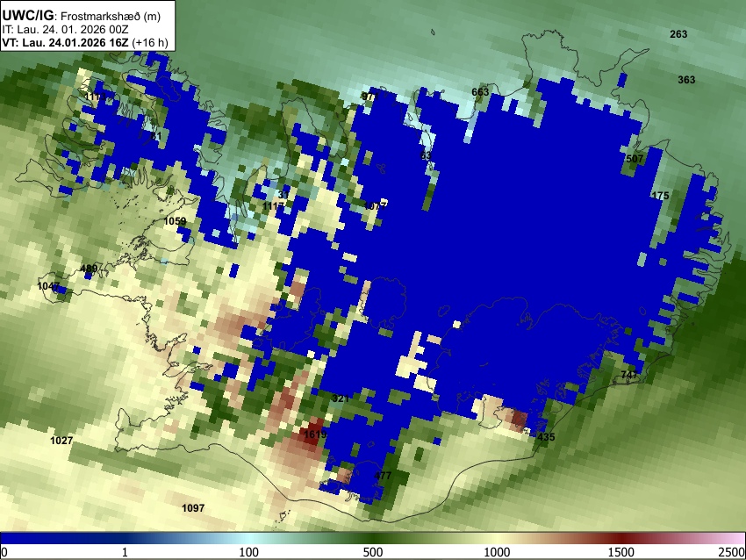The height and width of the screenshot is (560, 746).
Task: Click the colorbar tick label 1000
Action: (497, 552)
